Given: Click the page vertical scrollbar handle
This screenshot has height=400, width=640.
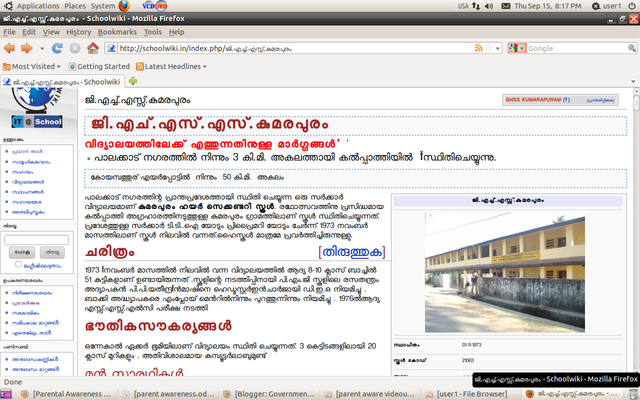Looking at the screenshot, I should [636, 102].
